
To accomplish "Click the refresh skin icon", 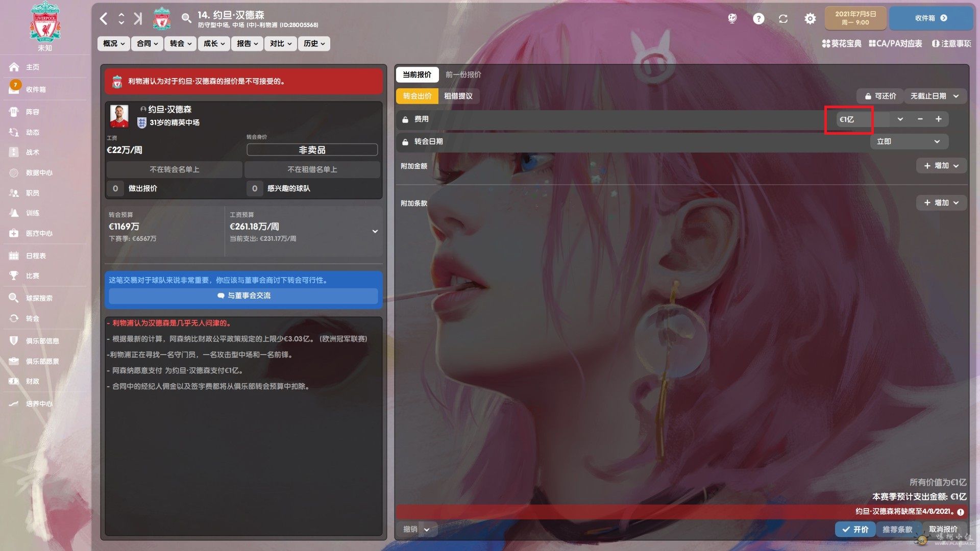I will 783,19.
